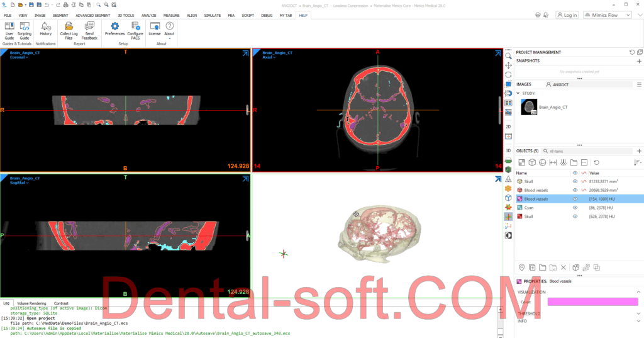Toggle contour for Skull 3D part
The width and height of the screenshot is (644, 338).
[584, 181]
